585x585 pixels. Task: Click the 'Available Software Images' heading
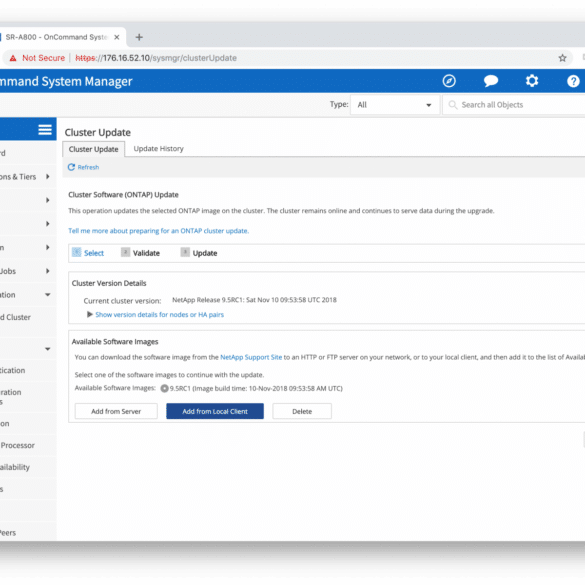pyautogui.click(x=115, y=342)
